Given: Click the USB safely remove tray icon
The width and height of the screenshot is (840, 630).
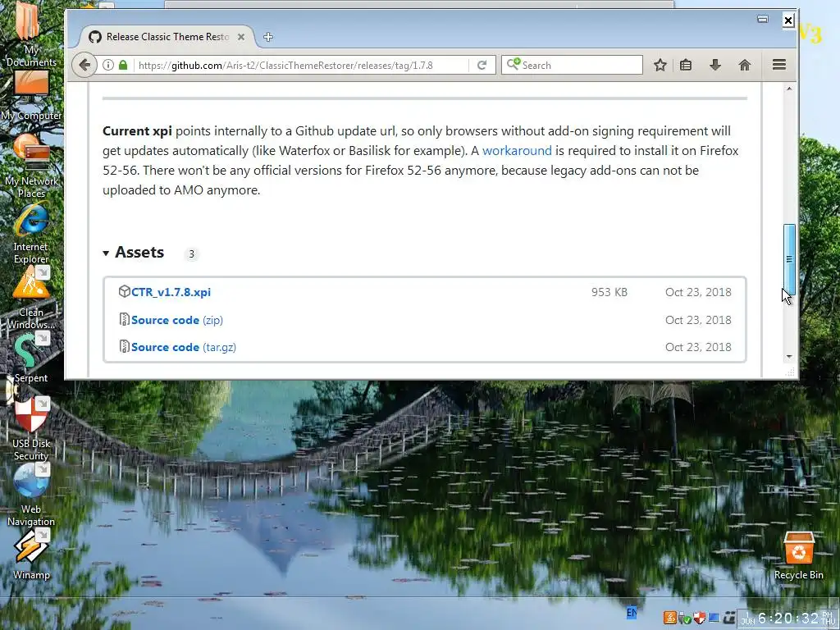Looking at the screenshot, I should click(684, 619).
